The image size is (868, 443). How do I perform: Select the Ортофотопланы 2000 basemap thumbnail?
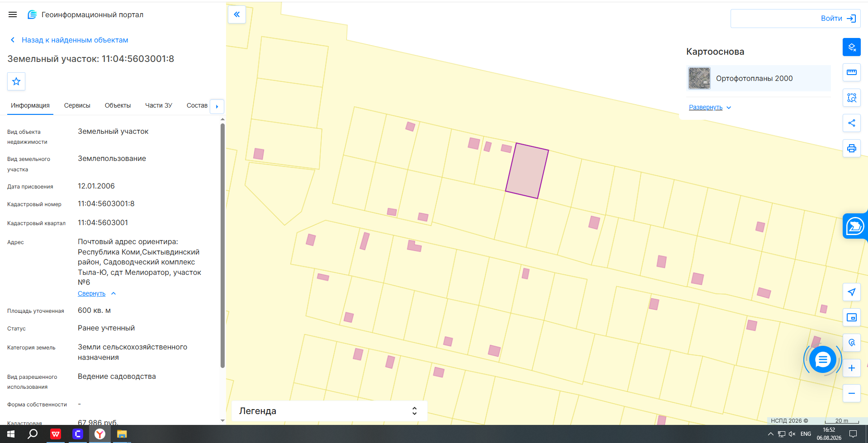(699, 78)
